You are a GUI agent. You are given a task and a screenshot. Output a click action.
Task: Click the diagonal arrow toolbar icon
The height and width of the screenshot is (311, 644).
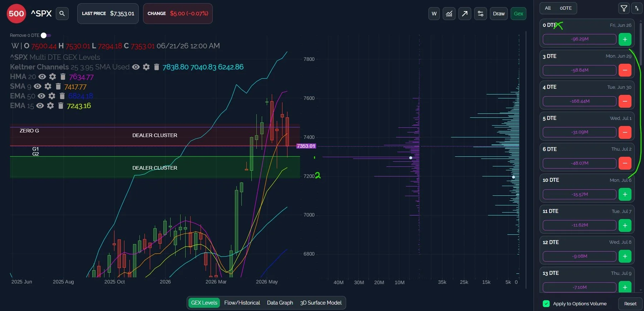click(464, 14)
